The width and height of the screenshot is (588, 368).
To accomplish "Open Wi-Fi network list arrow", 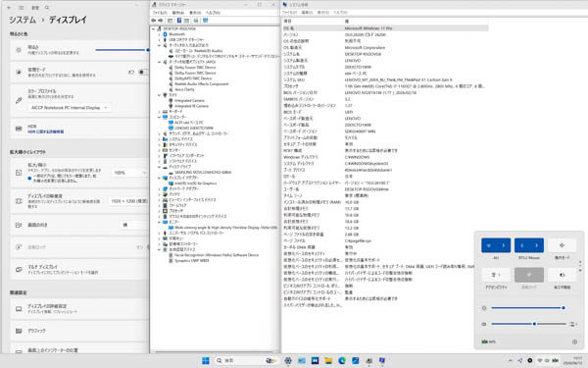I will coord(504,245).
